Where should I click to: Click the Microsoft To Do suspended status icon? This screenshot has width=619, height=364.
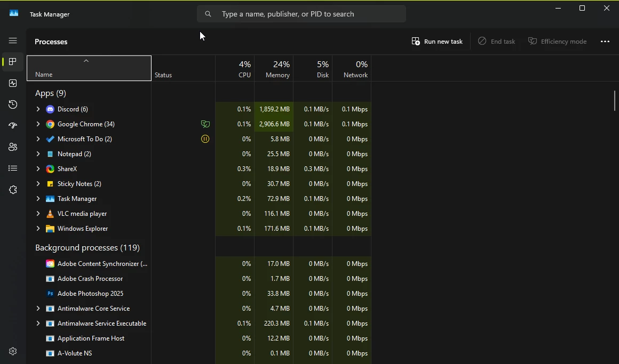tap(205, 139)
